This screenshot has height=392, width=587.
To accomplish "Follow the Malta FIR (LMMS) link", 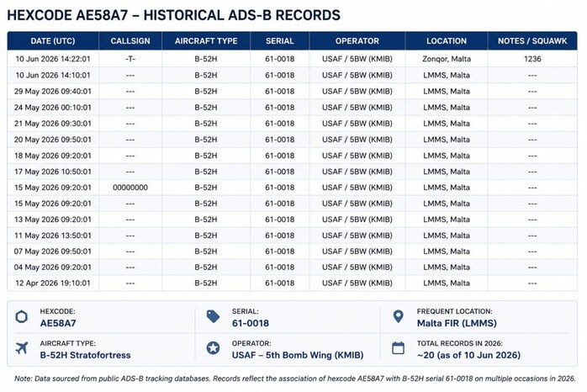I will tap(457, 323).
